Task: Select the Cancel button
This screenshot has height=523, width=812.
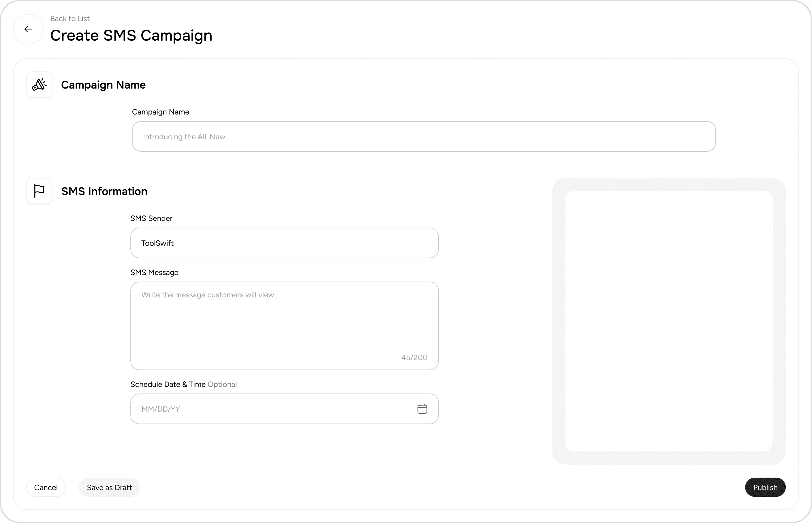Action: tap(46, 487)
